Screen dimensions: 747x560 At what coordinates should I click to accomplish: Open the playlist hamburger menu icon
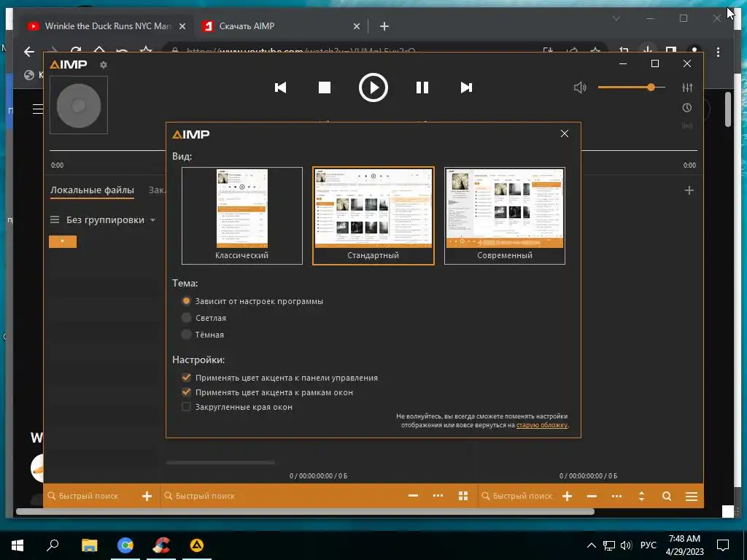692,496
